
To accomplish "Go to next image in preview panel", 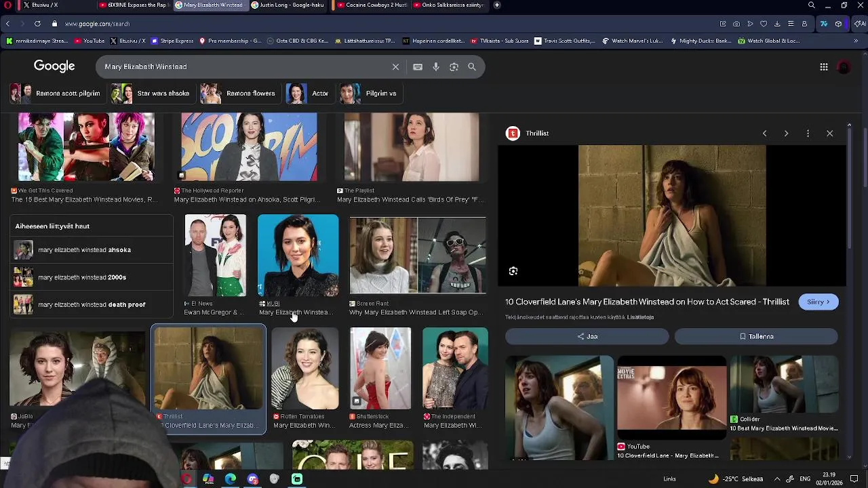I will (786, 134).
